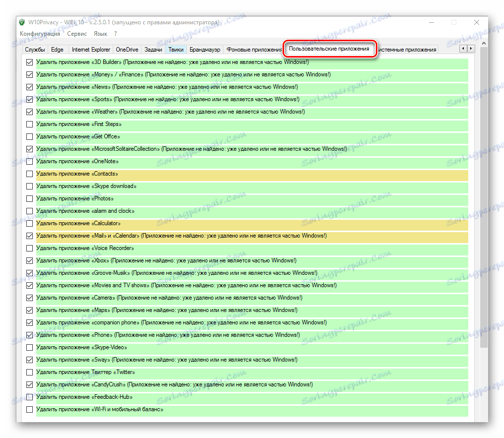Switch to the Службы tab
This screenshot has width=504, height=438.
(x=35, y=50)
